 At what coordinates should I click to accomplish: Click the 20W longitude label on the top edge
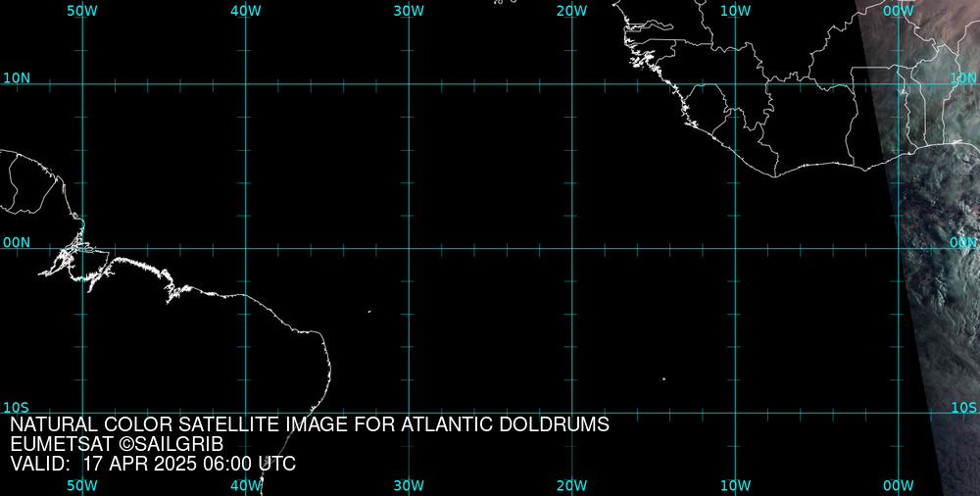tap(572, 11)
